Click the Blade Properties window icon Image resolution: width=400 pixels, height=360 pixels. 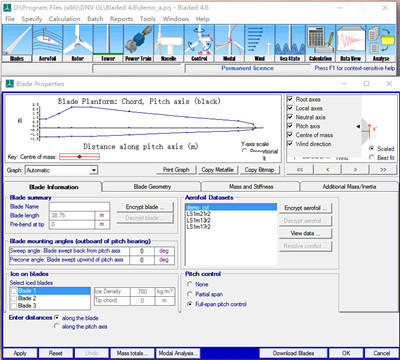pos(10,84)
